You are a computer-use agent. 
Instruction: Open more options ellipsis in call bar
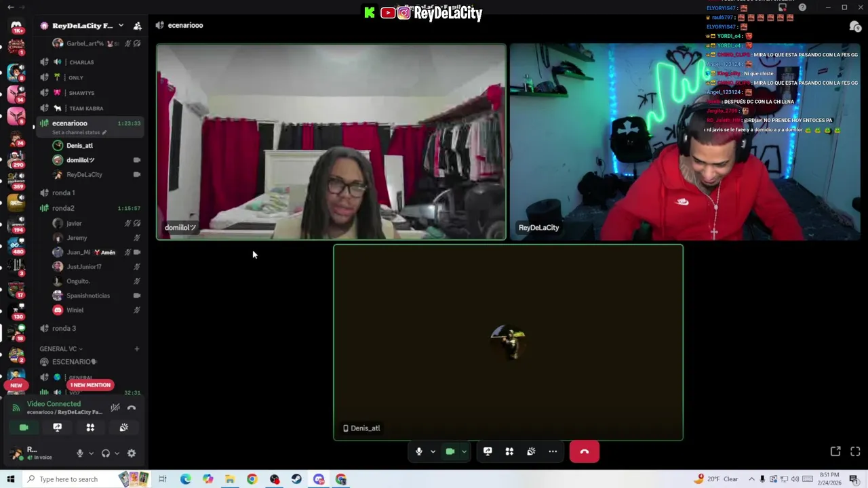pyautogui.click(x=553, y=451)
